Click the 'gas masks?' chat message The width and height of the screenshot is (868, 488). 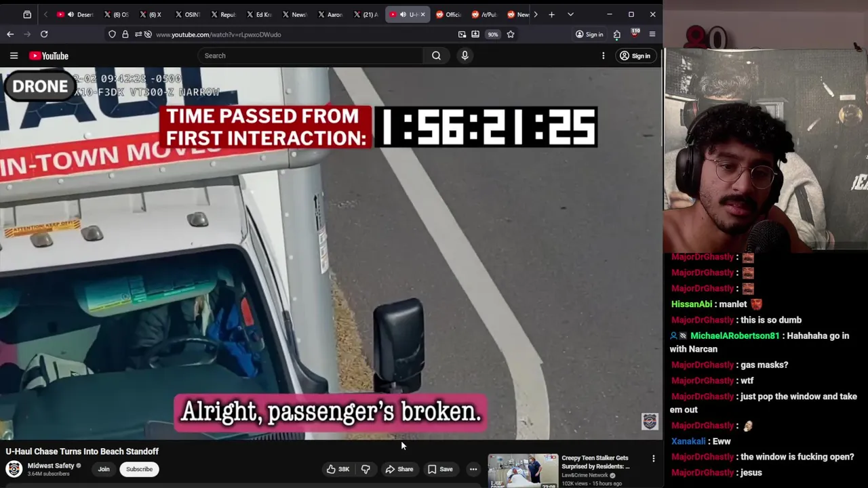[x=764, y=365]
